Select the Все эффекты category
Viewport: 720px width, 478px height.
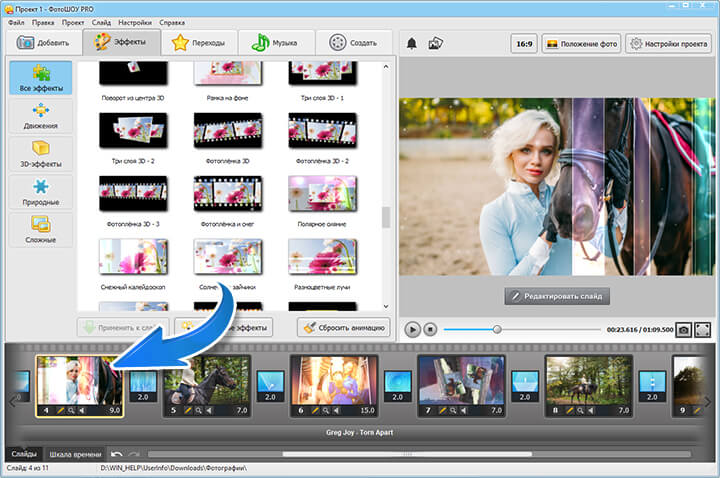41,78
